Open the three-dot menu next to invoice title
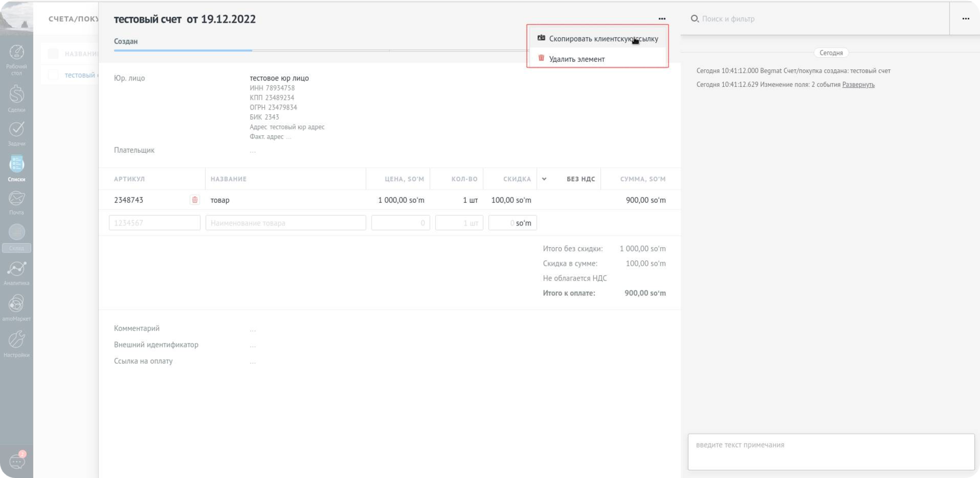The height and width of the screenshot is (478, 980). [661, 19]
